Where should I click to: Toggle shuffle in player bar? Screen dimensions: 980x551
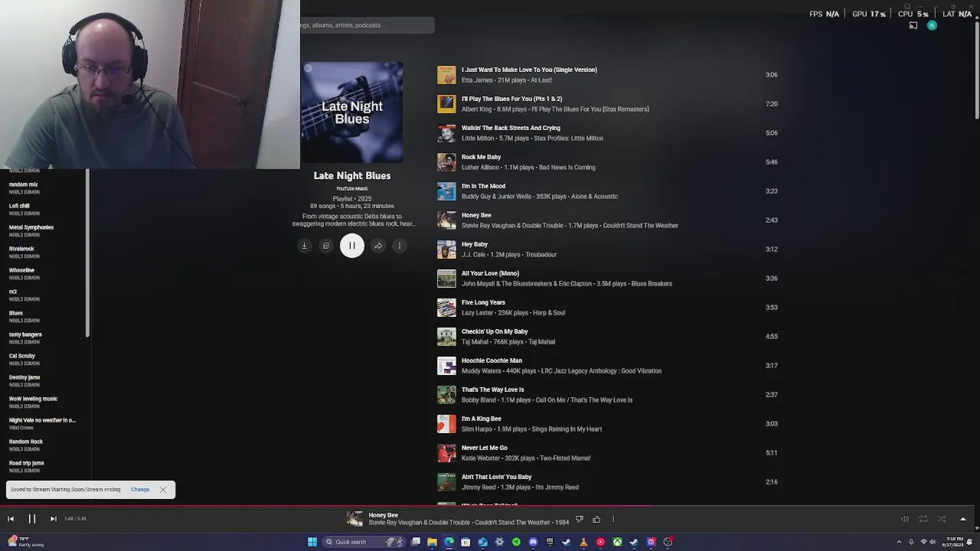942,519
